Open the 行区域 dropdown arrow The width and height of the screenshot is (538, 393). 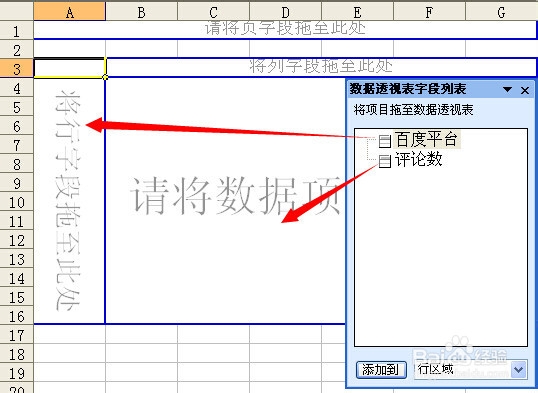point(518,370)
